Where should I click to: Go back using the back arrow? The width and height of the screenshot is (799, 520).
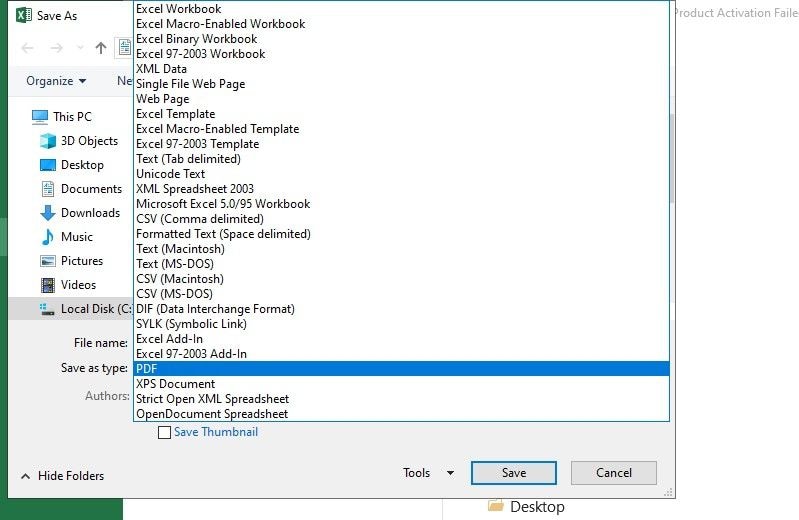click(28, 48)
